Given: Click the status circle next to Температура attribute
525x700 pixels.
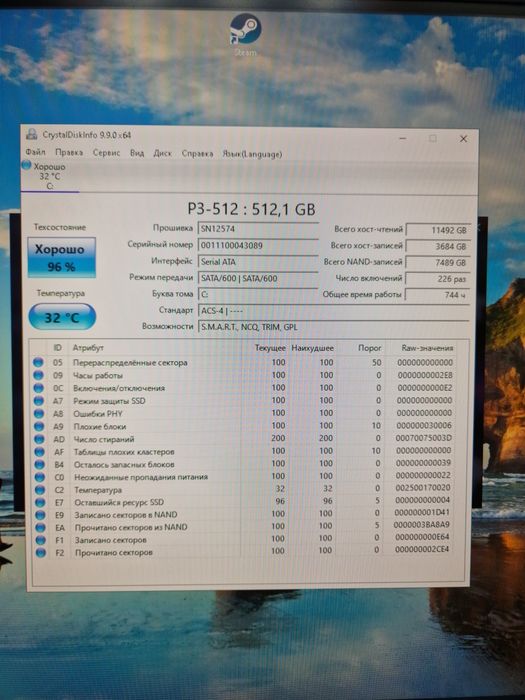Looking at the screenshot, I should [x=40, y=490].
